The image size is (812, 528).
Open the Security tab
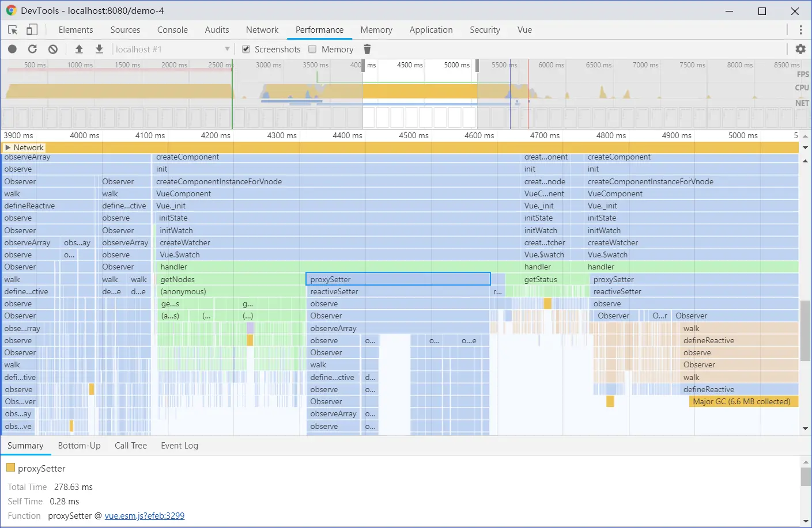click(x=485, y=30)
